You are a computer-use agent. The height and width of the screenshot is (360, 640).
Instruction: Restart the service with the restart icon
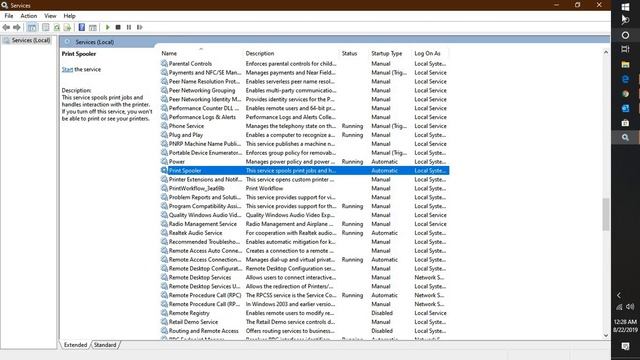(140, 27)
